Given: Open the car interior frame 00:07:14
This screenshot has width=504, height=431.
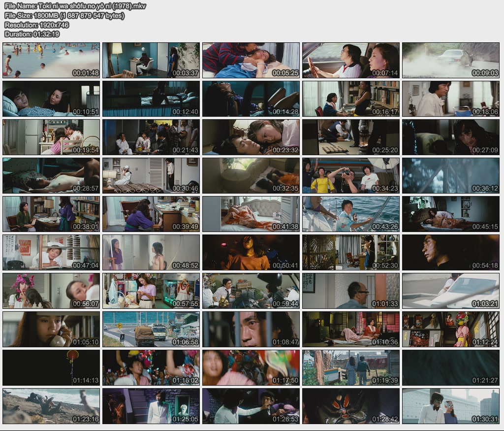Looking at the screenshot, I should click(x=351, y=60).
